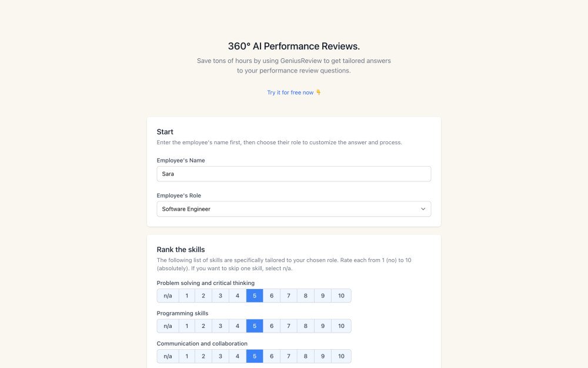
Task: Select n/a for Programming skills
Action: pyautogui.click(x=168, y=326)
